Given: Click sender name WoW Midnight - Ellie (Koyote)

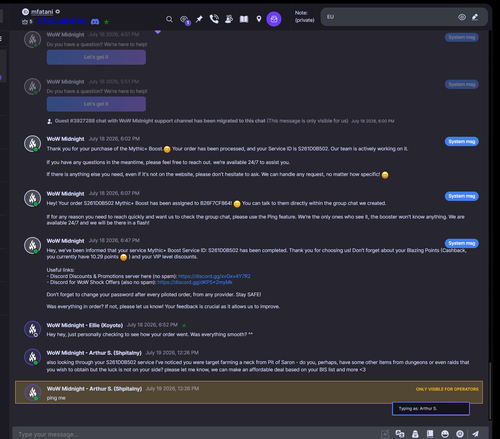Looking at the screenshot, I should click(x=85, y=325).
